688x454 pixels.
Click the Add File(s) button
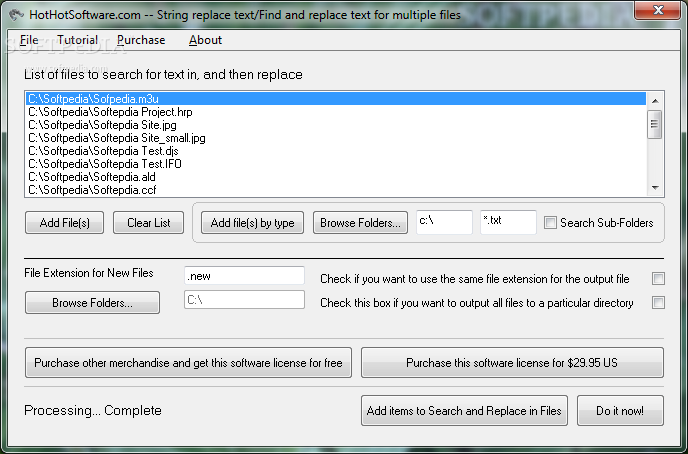coord(64,223)
